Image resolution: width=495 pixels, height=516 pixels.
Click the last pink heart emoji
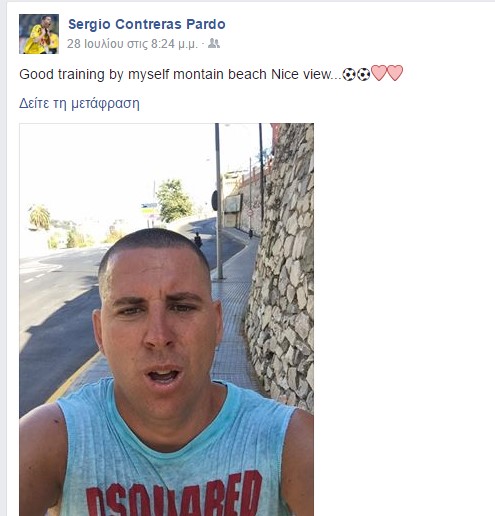coord(395,73)
